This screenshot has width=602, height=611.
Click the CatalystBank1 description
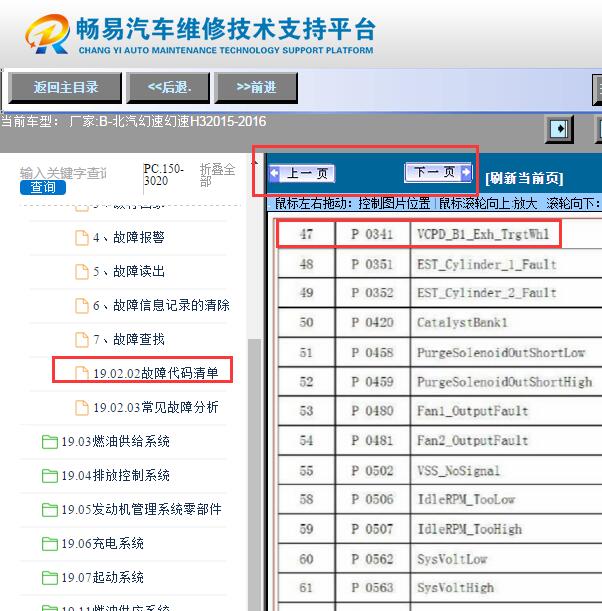tap(462, 323)
